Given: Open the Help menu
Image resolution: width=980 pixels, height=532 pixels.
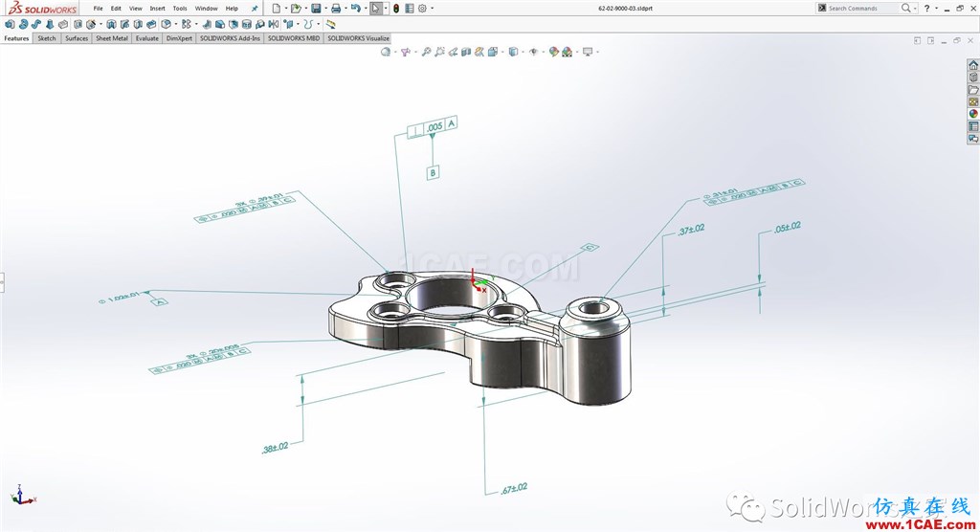Looking at the screenshot, I should click(232, 9).
